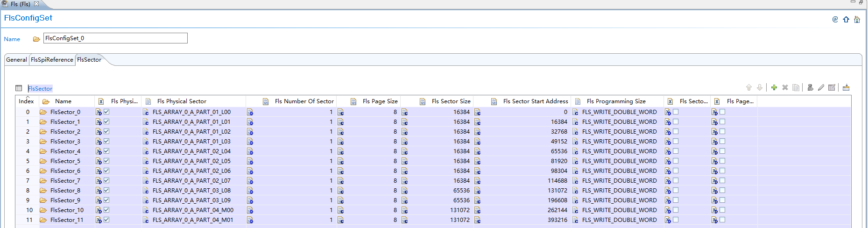This screenshot has height=228, width=868.
Task: Click the Number Of Sector icon in FlsSector_0 row
Action: click(250, 112)
